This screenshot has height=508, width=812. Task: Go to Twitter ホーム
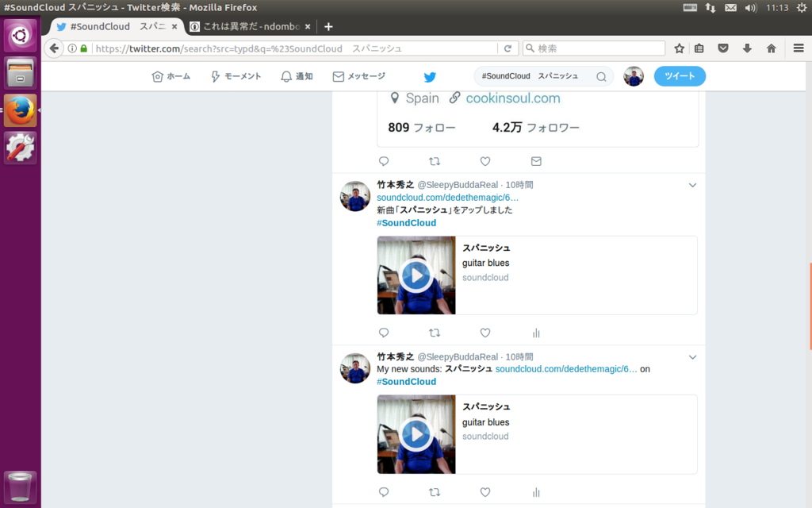(171, 76)
